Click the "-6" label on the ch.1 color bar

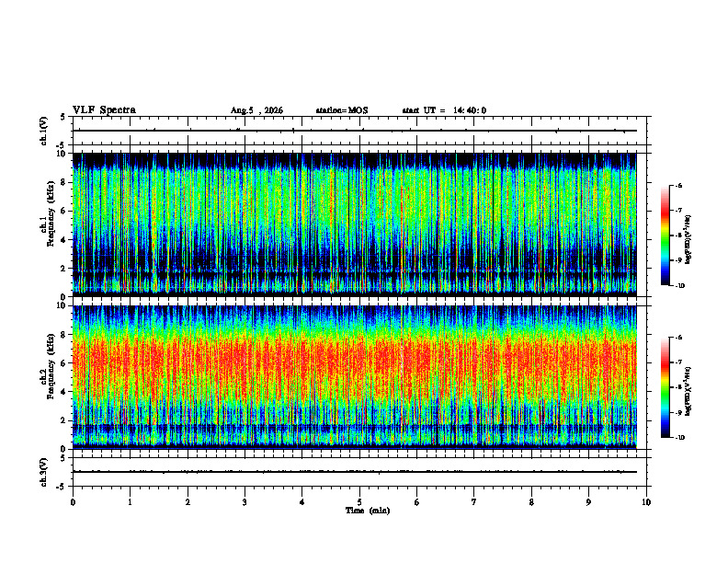(678, 185)
